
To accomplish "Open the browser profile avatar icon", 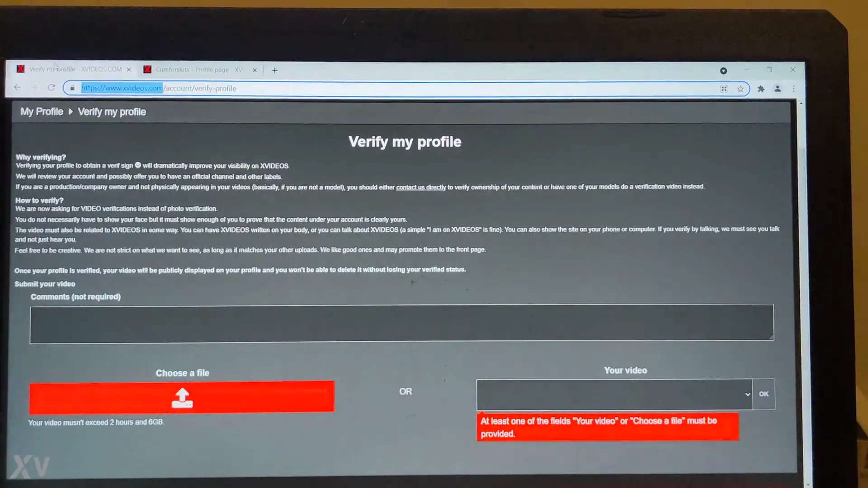I will (778, 89).
